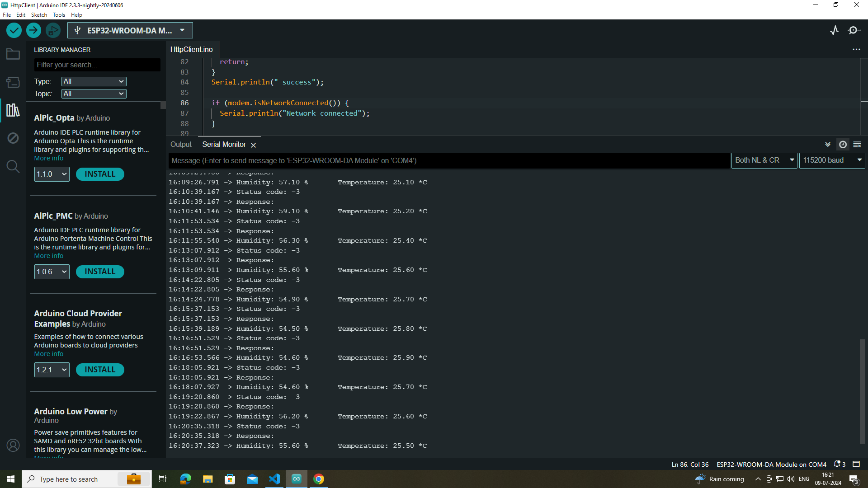Click the Upload arrow button
This screenshot has width=868, height=488.
[x=33, y=30]
